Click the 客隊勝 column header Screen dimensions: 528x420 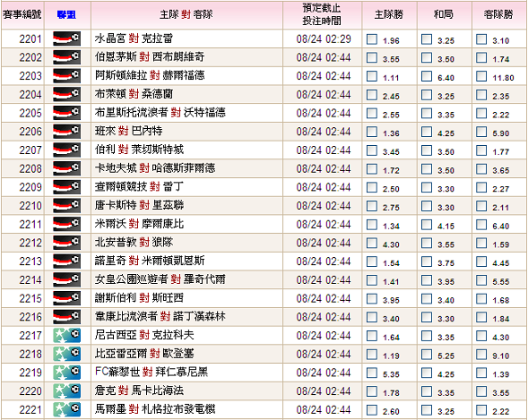pyautogui.click(x=498, y=14)
